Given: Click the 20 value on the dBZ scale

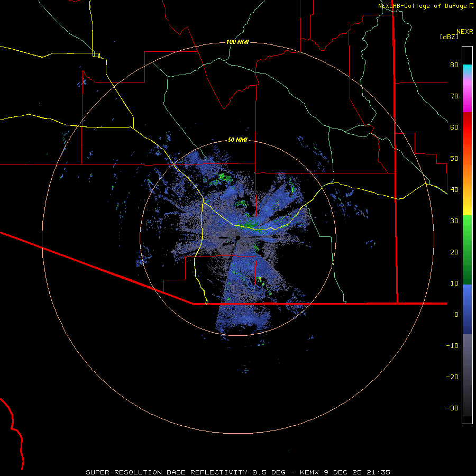Looking at the screenshot, I should 454,252.
